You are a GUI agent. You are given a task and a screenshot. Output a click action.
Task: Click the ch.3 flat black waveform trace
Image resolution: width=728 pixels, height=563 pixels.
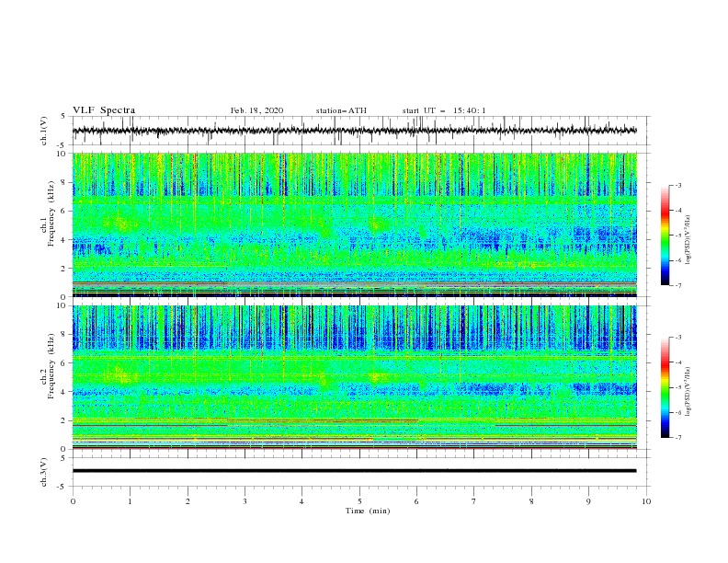354,471
